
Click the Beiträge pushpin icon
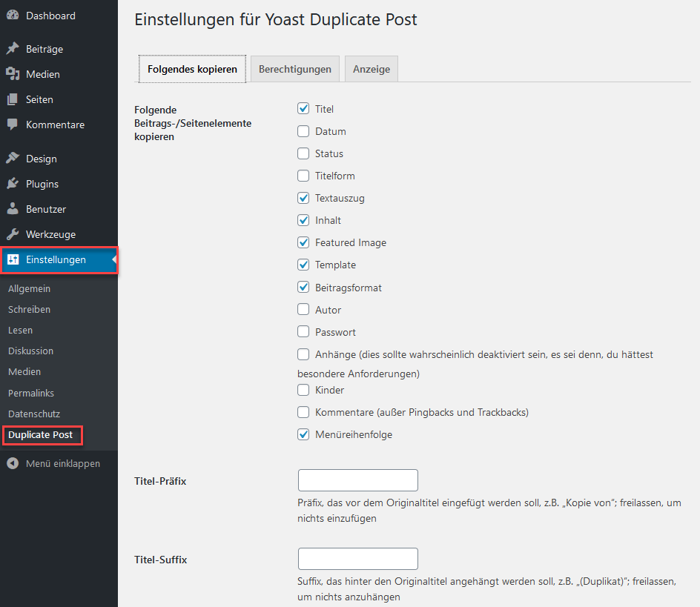(x=13, y=48)
